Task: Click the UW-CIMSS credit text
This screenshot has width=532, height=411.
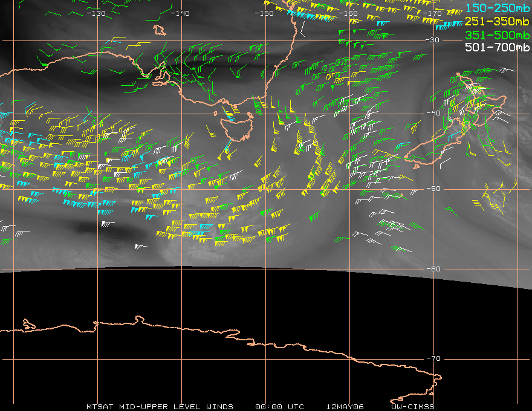Action: coord(413,407)
